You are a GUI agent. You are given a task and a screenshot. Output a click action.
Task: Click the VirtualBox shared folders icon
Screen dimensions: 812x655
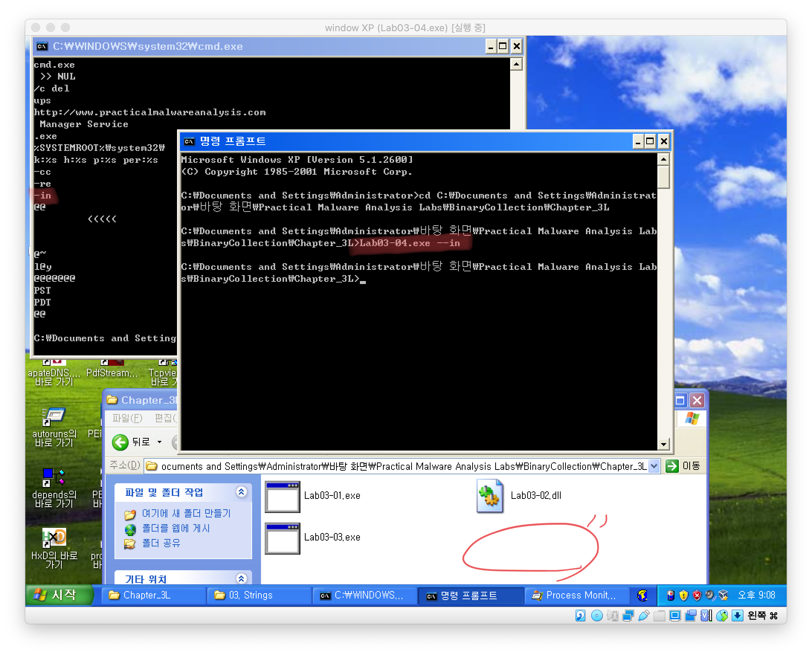pyautogui.click(x=660, y=616)
